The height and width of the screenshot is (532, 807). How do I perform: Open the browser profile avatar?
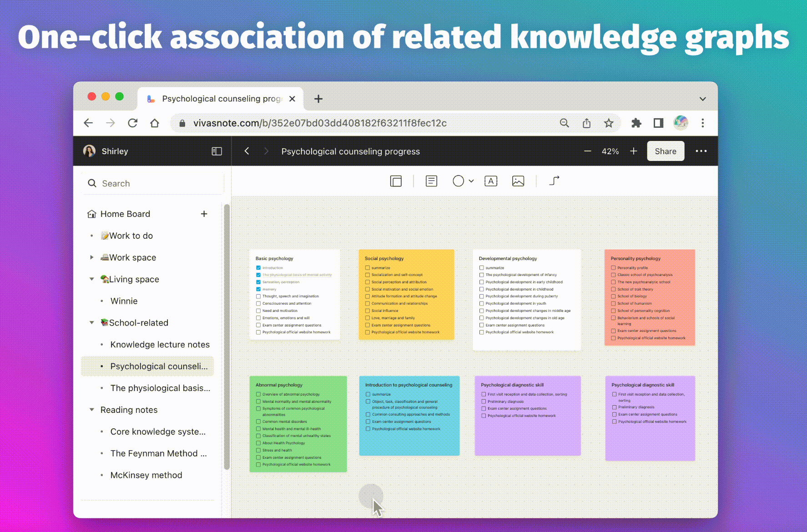(x=681, y=123)
